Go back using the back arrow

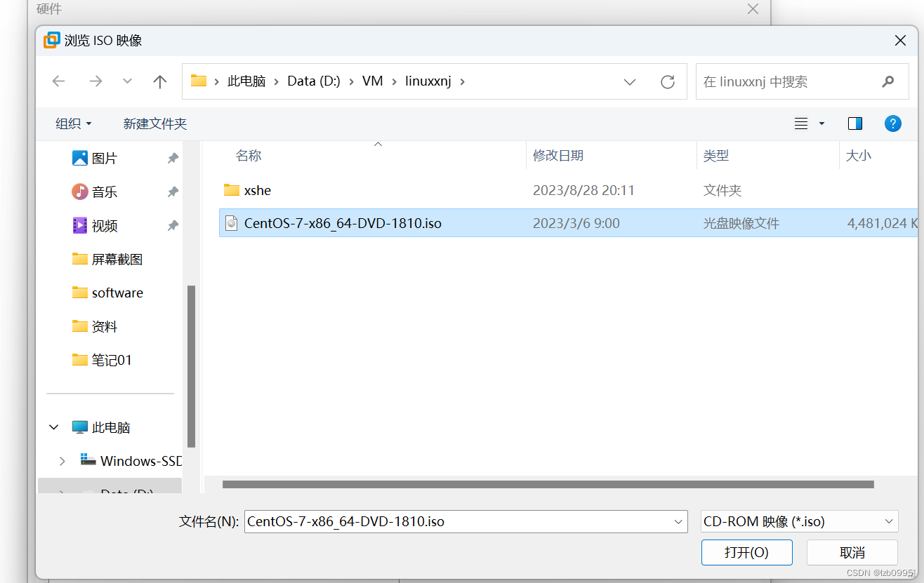58,81
